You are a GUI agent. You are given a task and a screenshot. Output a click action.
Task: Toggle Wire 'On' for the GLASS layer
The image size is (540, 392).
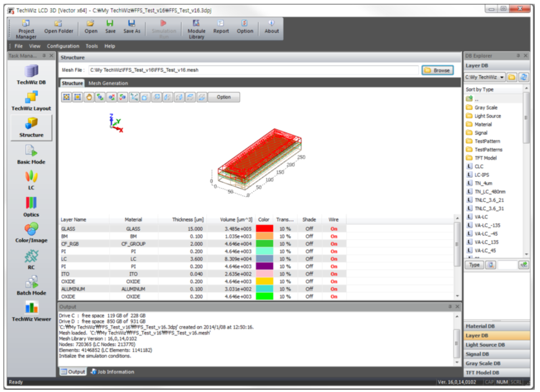point(334,229)
